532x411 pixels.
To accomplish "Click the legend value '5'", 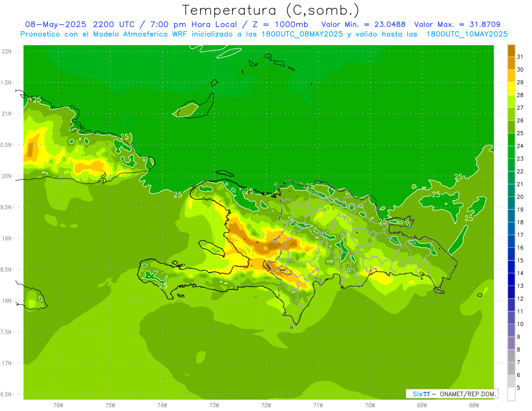I will (x=519, y=388).
